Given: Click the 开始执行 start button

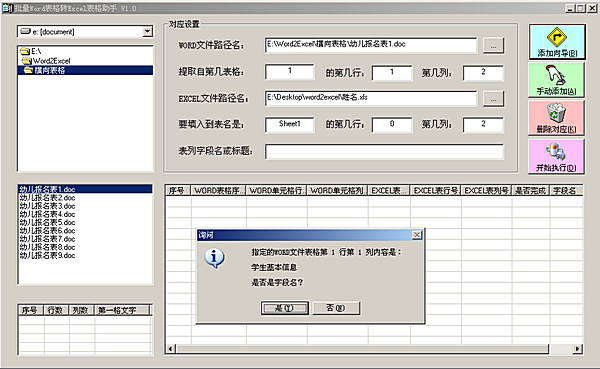Looking at the screenshot, I should click(556, 156).
